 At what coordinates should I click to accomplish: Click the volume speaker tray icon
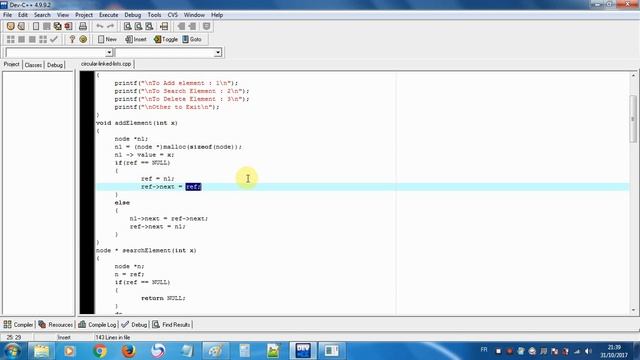(x=588, y=351)
